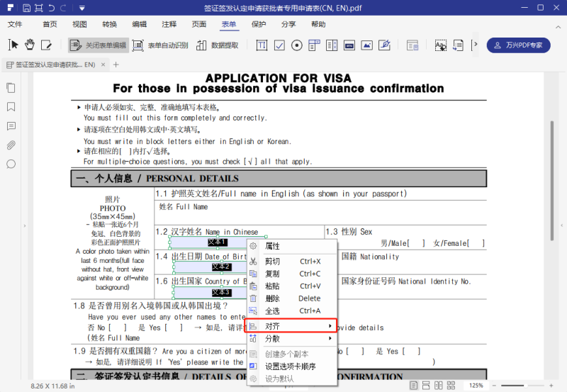Collapse the ribbon with the chevron

(x=558, y=27)
